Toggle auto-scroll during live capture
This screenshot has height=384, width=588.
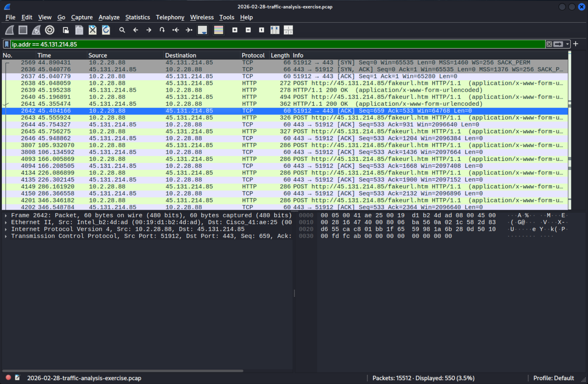point(203,30)
